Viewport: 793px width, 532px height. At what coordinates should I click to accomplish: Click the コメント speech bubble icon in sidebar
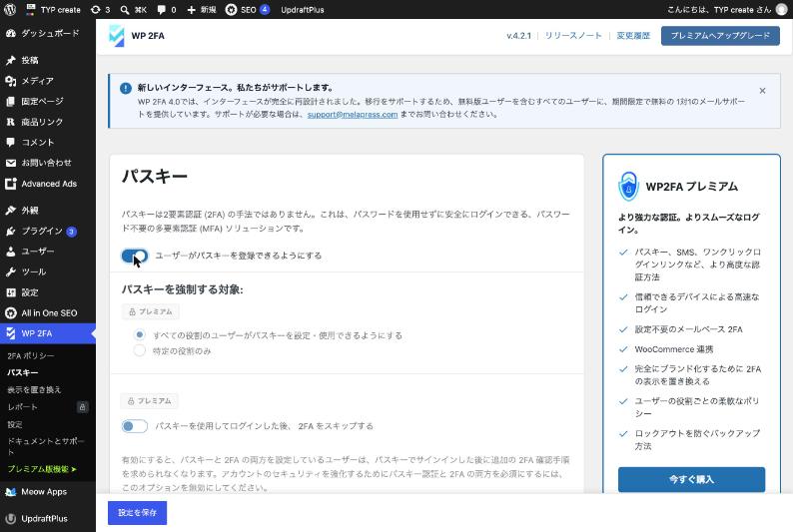click(11, 143)
